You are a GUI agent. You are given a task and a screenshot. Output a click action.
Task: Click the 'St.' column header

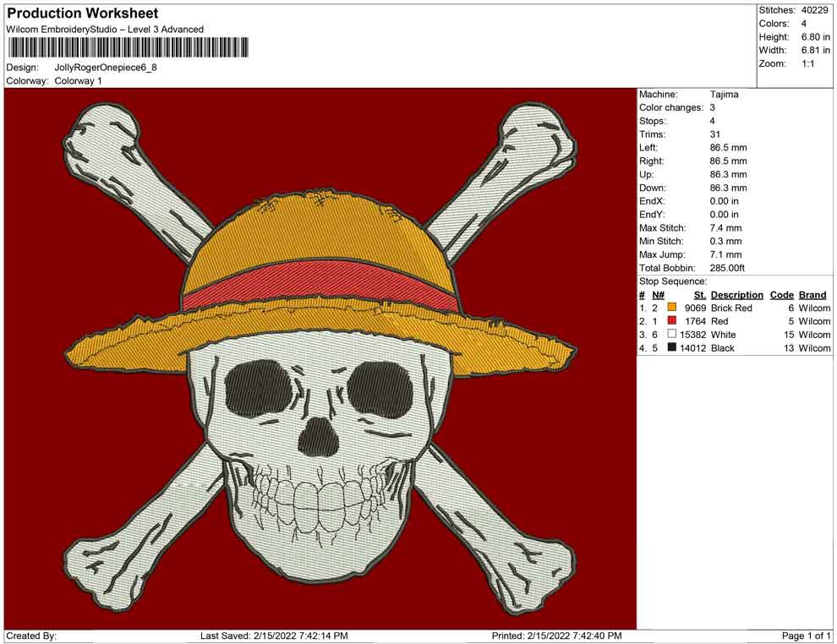700,295
